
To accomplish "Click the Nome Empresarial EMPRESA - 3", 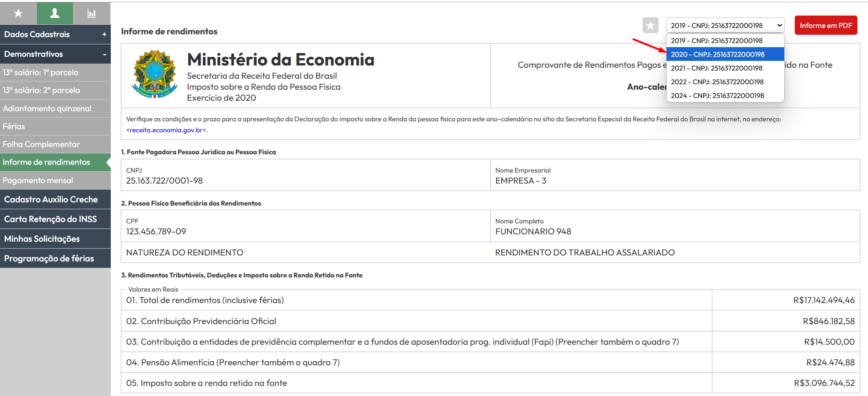I will 521,181.
